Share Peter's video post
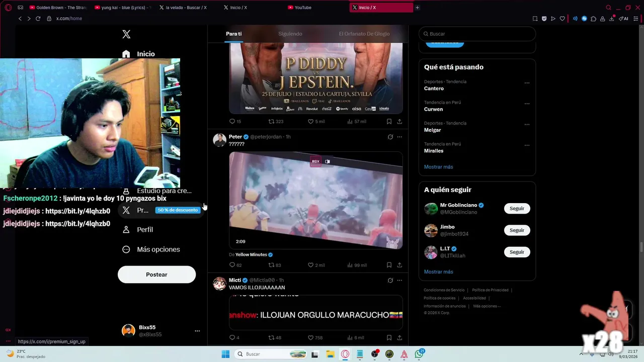 [x=399, y=265]
